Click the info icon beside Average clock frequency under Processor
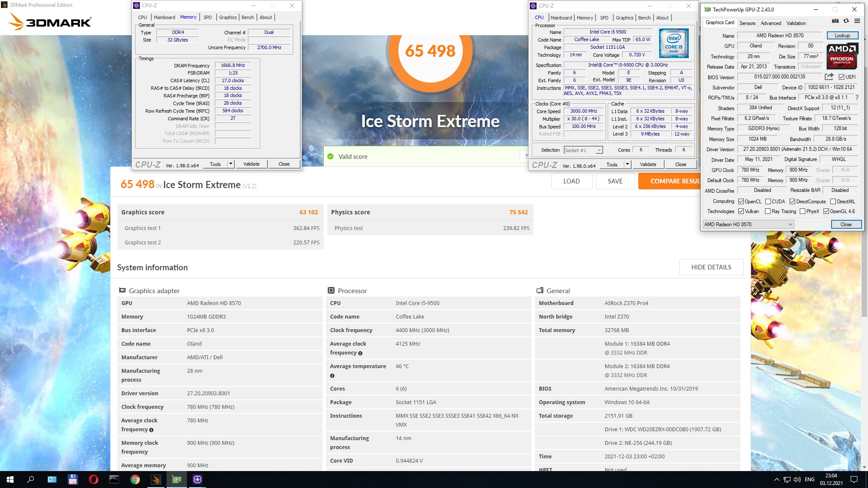868x488 pixels. pyautogui.click(x=360, y=353)
